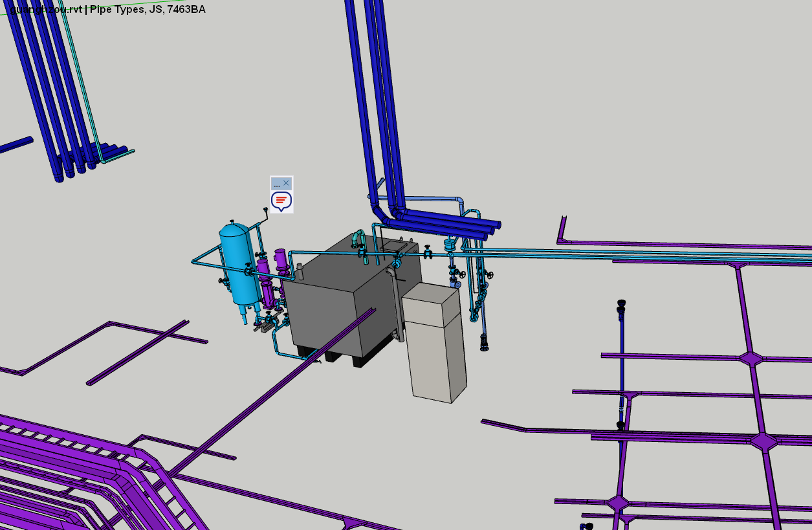Viewport: 812px width, 530px height.
Task: Select the dark blue pipe elbow above the equipment
Action: point(380,212)
